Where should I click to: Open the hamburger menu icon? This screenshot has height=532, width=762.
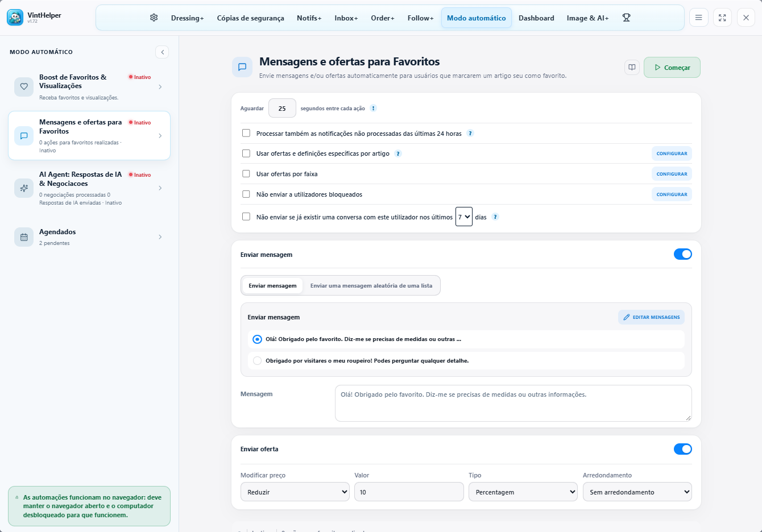click(698, 18)
